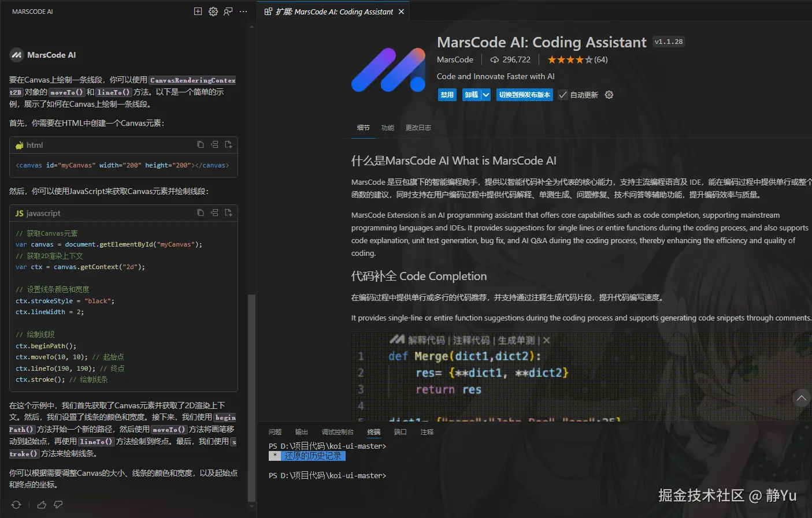Click the MarsCode extension logo
The height and width of the screenshot is (518, 812).
[388, 70]
